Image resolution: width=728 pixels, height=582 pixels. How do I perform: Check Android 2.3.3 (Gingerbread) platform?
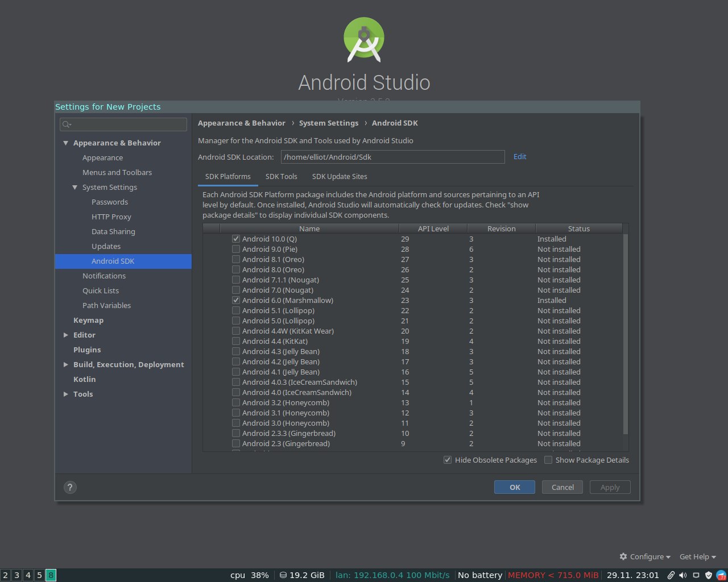point(236,434)
